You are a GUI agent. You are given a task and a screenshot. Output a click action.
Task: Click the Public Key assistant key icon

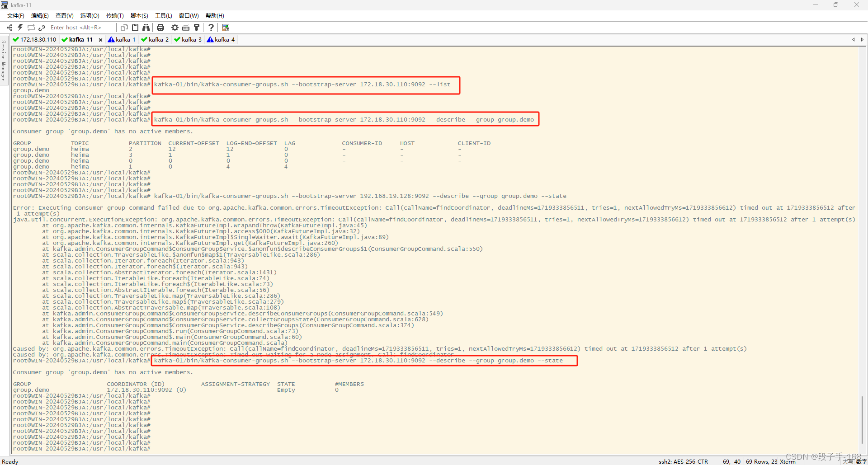pyautogui.click(x=197, y=28)
